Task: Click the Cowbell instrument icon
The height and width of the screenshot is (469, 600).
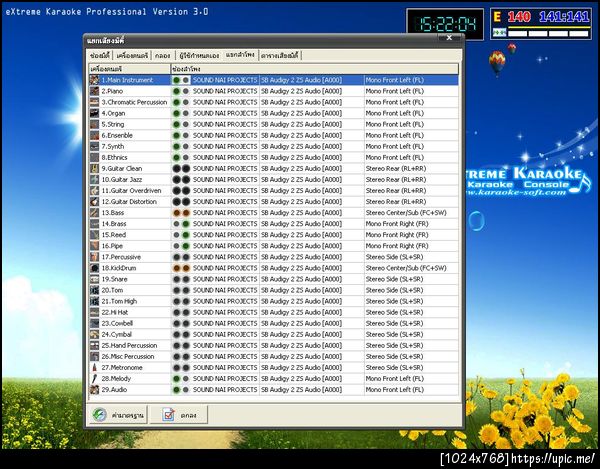Action: pos(94,323)
